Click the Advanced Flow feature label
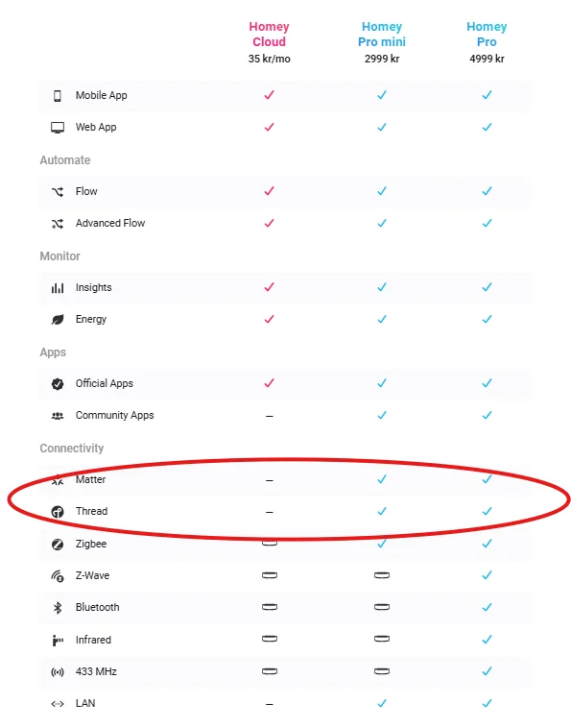The width and height of the screenshot is (571, 728). pos(110,224)
